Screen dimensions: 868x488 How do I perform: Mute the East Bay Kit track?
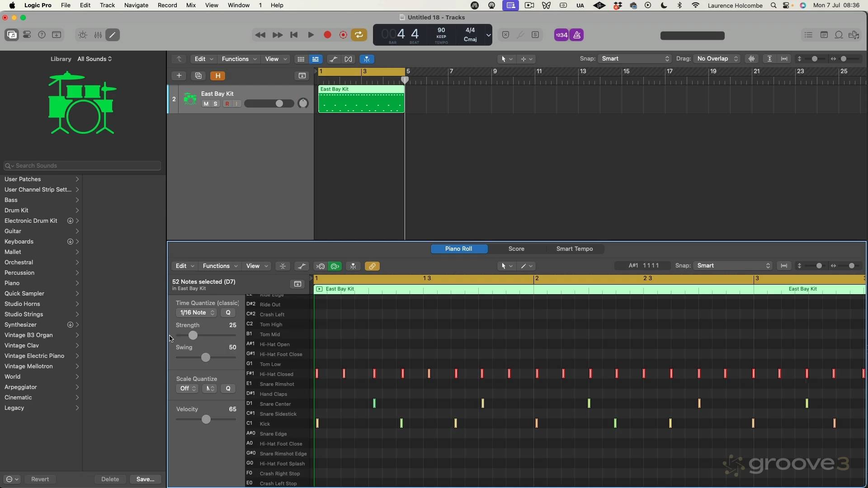point(206,104)
